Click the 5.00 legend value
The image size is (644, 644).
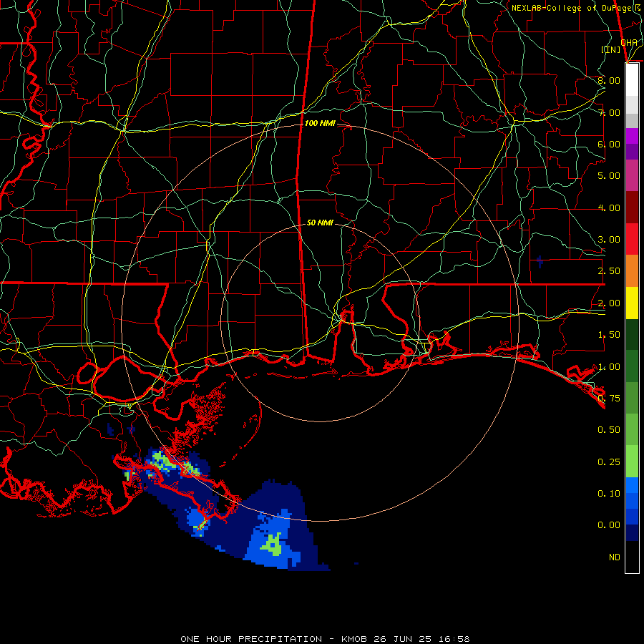point(609,176)
